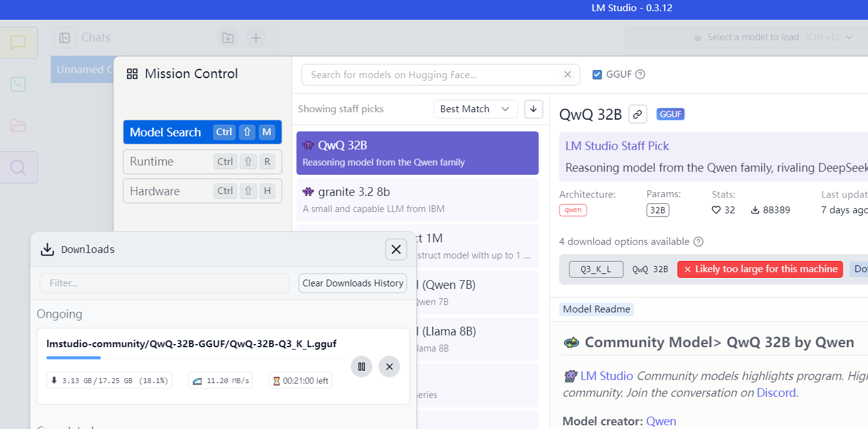The image size is (868, 429).
Task: Open the Discord link
Action: 777,392
